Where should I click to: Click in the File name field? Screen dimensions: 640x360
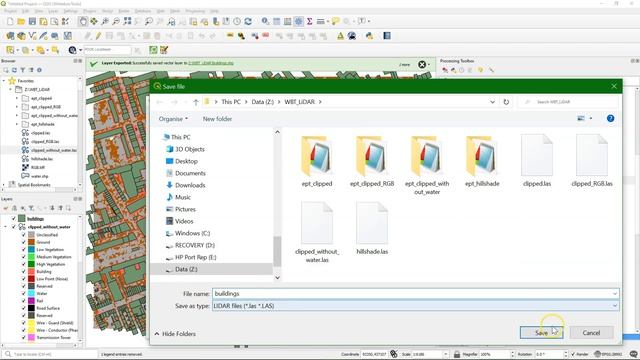(x=416, y=293)
